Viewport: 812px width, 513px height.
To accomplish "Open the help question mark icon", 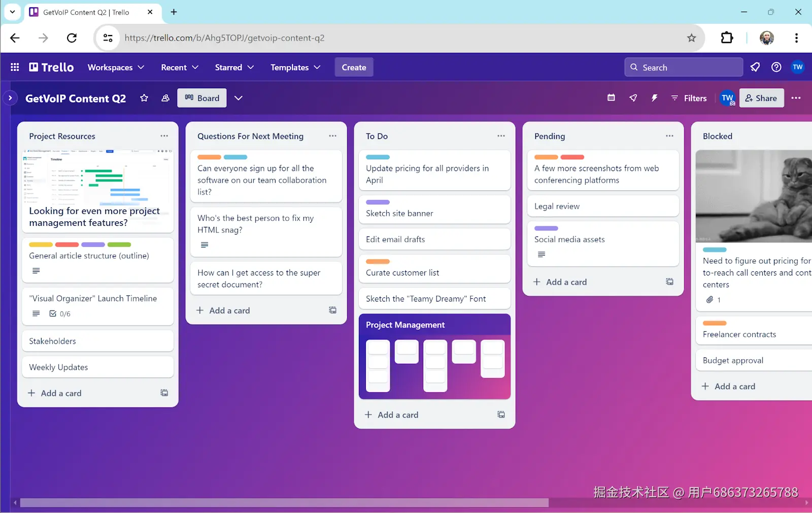I will click(776, 67).
